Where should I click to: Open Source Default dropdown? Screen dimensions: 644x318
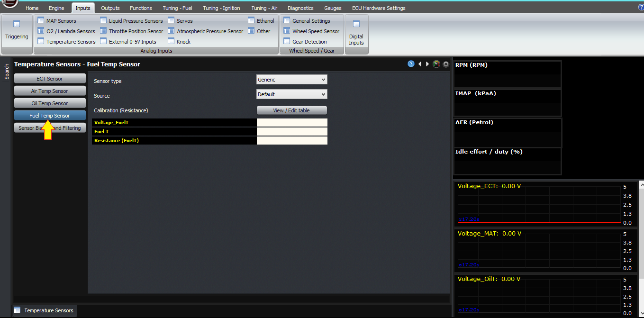click(x=291, y=94)
